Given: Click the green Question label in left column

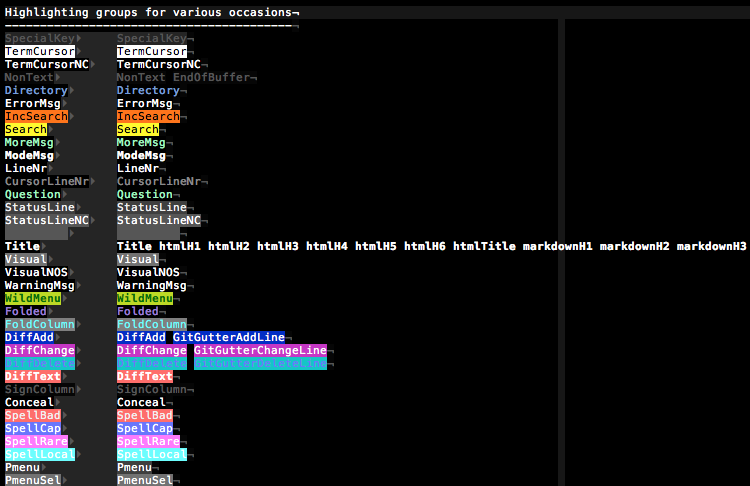Looking at the screenshot, I should pyautogui.click(x=33, y=195).
